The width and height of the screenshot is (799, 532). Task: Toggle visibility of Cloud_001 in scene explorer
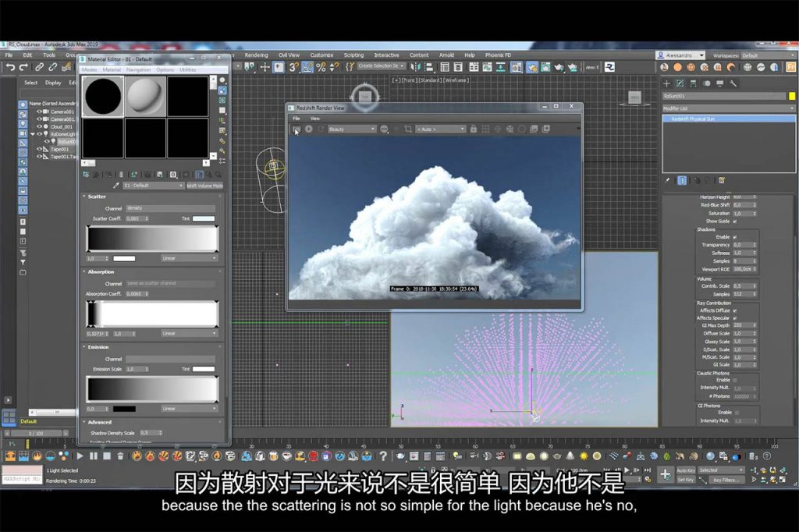39,126
